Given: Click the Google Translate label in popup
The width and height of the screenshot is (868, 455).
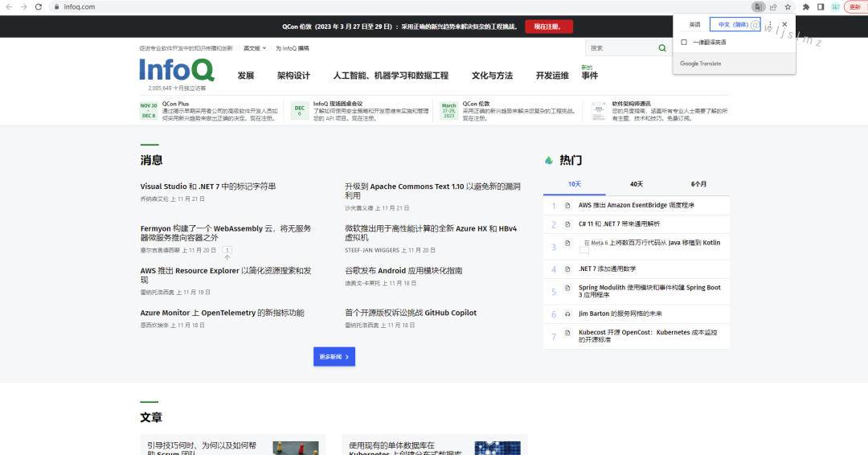Looking at the screenshot, I should click(700, 64).
